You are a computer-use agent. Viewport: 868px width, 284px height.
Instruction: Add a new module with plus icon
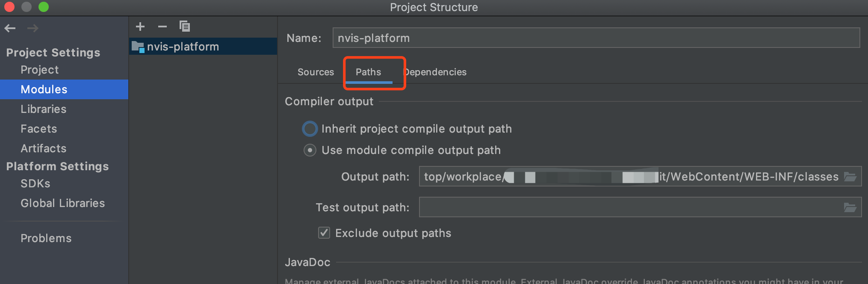tap(140, 27)
